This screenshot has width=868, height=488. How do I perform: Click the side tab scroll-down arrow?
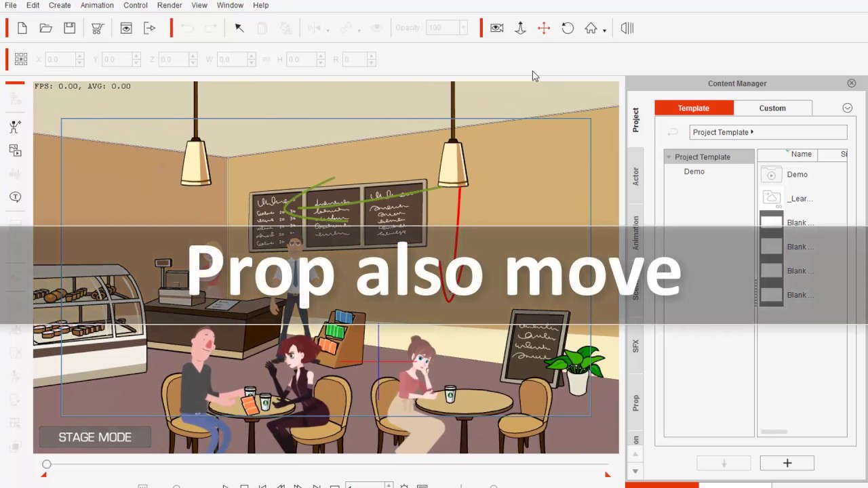tap(635, 471)
